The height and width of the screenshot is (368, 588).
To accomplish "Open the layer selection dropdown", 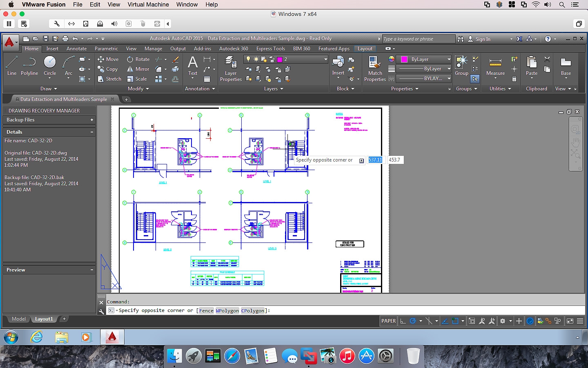I will pos(325,59).
